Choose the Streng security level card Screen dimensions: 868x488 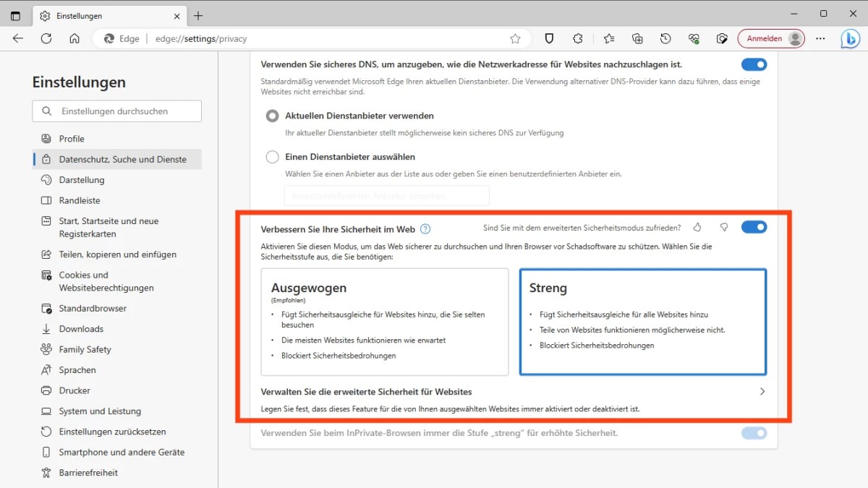point(643,322)
